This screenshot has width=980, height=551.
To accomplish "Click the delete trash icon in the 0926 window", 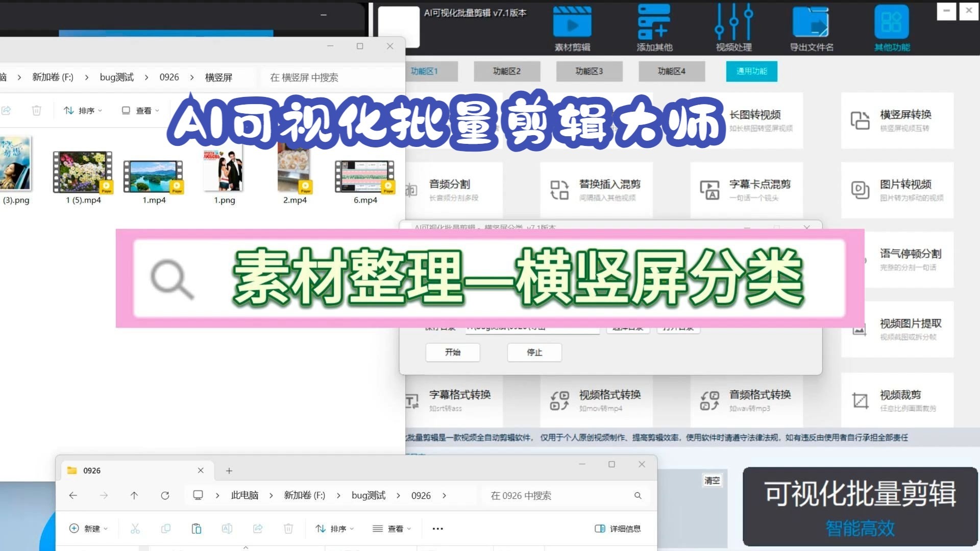I will pos(288,529).
